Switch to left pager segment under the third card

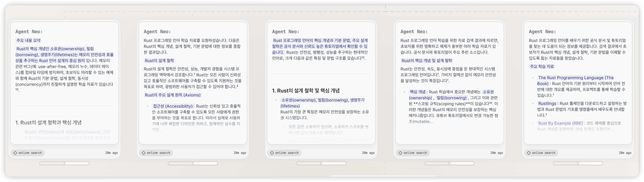(309, 163)
